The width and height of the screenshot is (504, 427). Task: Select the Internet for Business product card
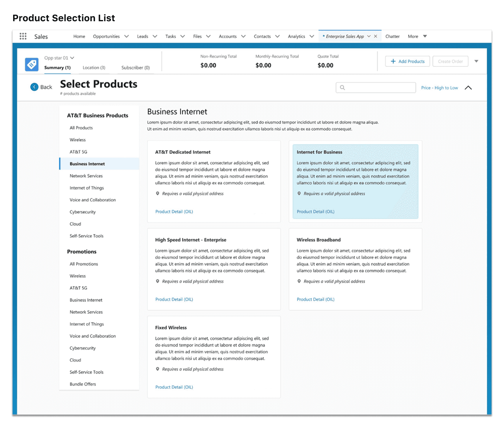[355, 181]
